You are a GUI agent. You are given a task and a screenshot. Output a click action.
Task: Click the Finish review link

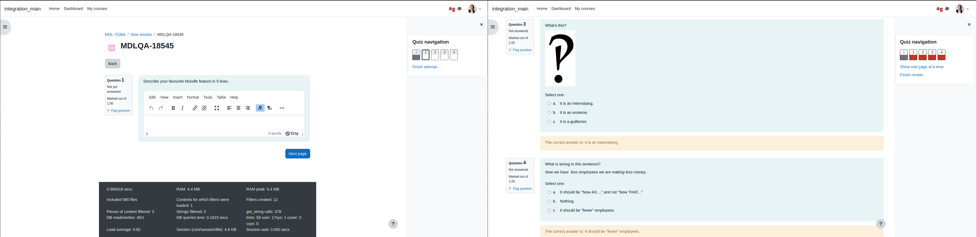911,75
